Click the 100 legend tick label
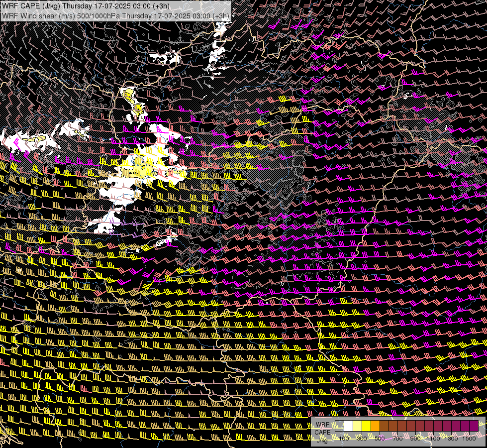Image resolution: width=487 pixels, height=448 pixels. (x=344, y=439)
